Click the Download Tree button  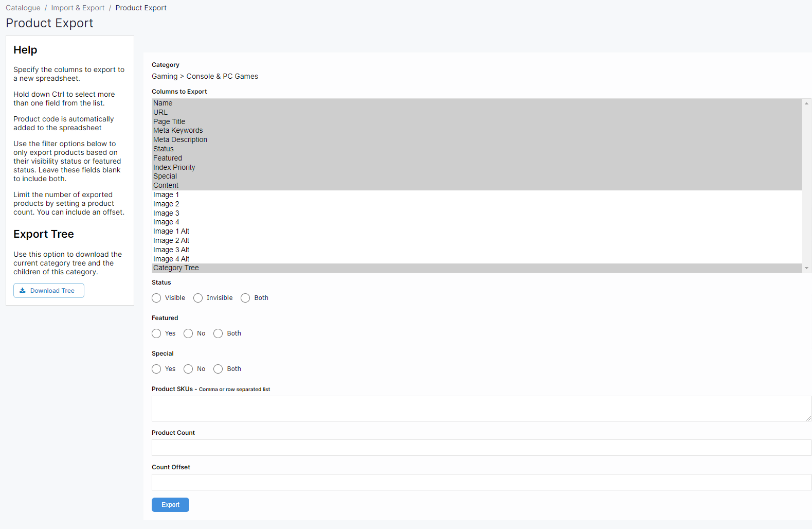point(49,291)
